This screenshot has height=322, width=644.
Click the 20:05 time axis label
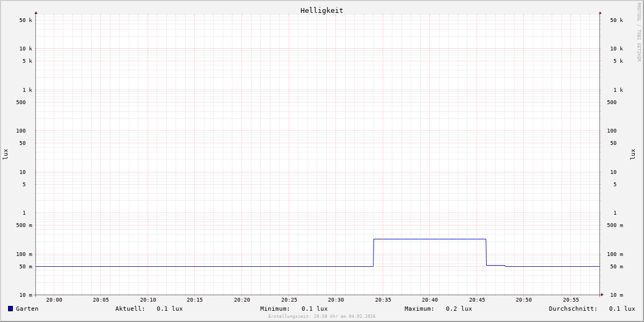[101, 300]
